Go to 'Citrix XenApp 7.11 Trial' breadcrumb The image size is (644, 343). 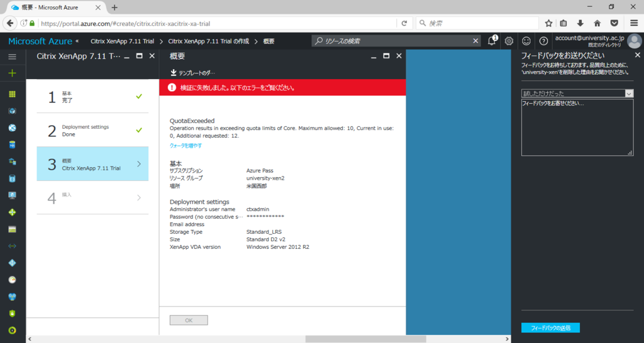[123, 41]
